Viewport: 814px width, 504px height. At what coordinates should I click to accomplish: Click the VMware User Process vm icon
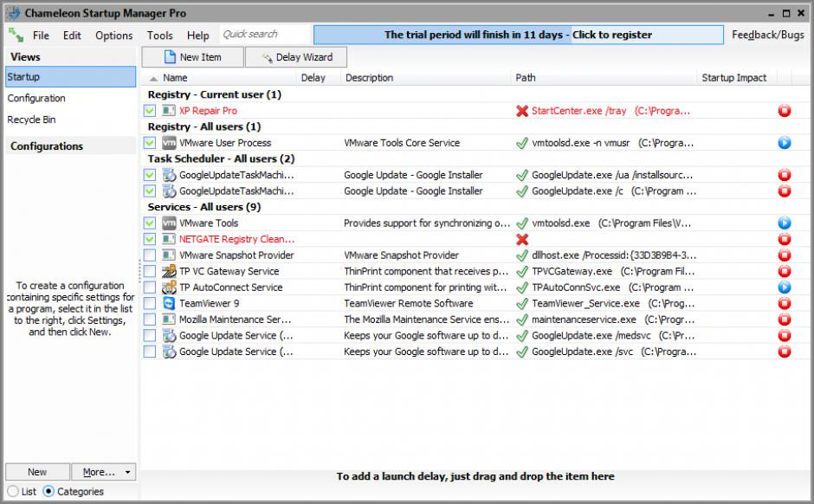(x=169, y=143)
